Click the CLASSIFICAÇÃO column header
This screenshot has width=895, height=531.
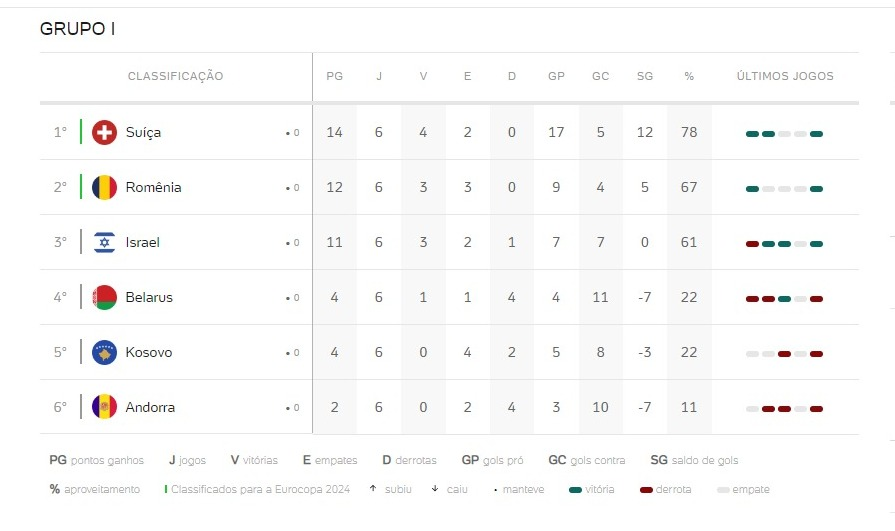click(x=175, y=76)
